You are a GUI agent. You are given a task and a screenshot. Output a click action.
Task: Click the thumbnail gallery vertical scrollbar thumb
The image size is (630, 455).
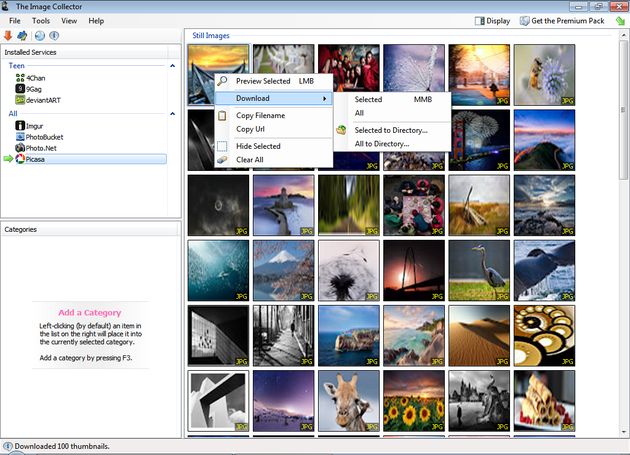(623, 109)
